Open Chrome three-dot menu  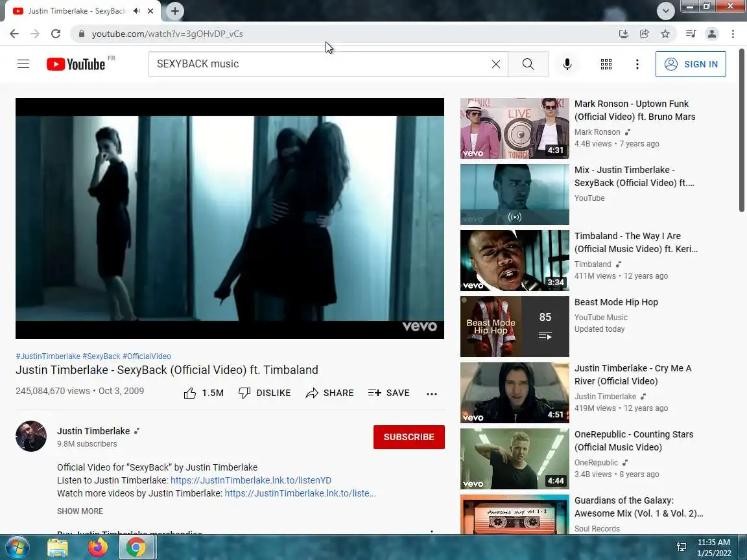coord(733,34)
